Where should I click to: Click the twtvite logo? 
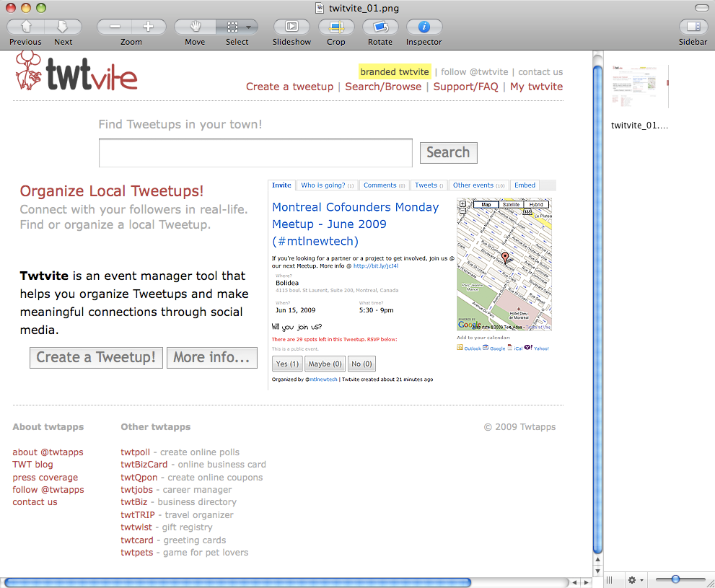click(x=76, y=72)
